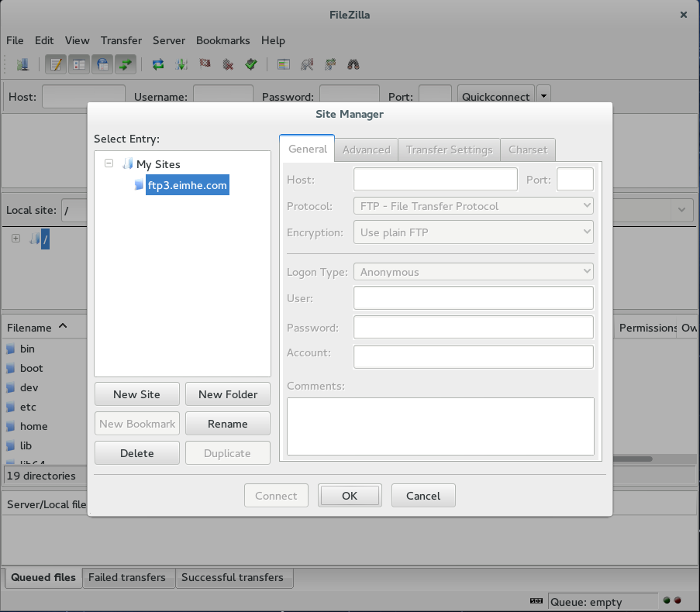This screenshot has height=612, width=700.
Task: Open the remote site path dropdown arrow
Action: tap(681, 210)
